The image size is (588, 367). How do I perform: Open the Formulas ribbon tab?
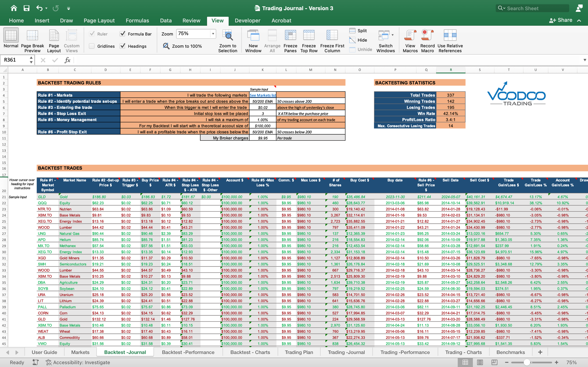[137, 21]
